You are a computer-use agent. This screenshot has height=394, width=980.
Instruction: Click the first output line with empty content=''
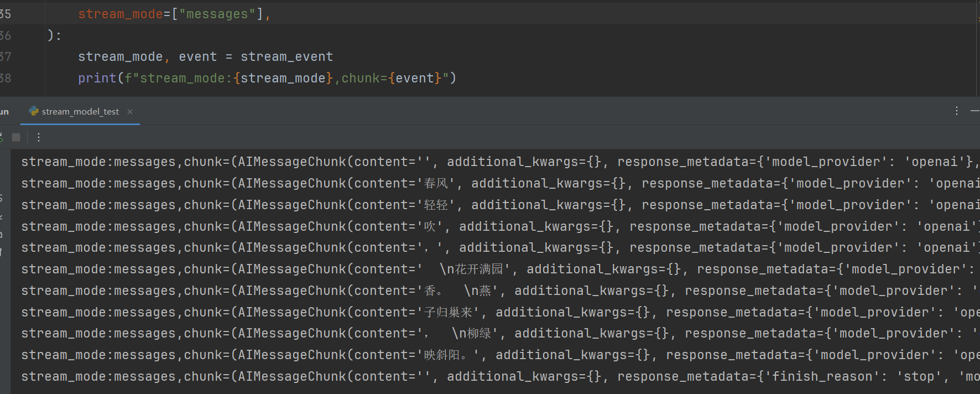point(500,162)
